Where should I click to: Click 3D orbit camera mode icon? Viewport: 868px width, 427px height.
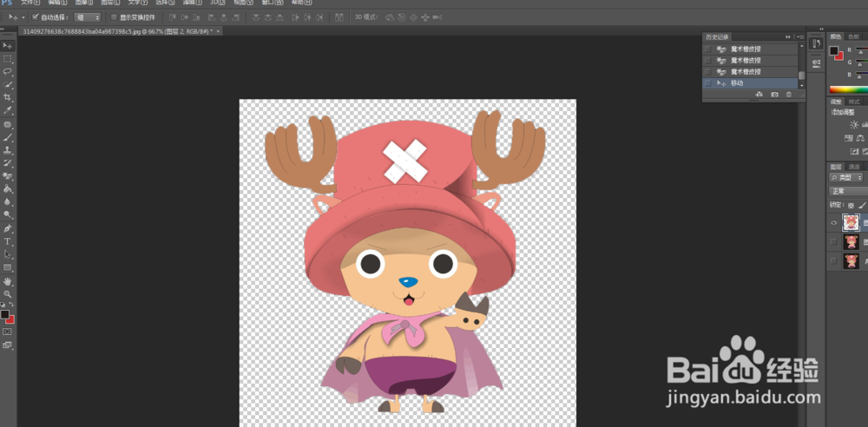[x=389, y=17]
